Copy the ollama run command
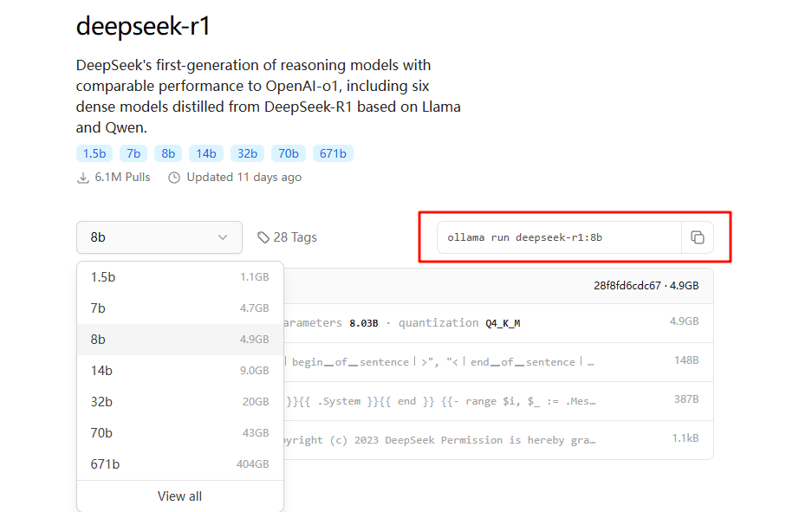 [697, 237]
